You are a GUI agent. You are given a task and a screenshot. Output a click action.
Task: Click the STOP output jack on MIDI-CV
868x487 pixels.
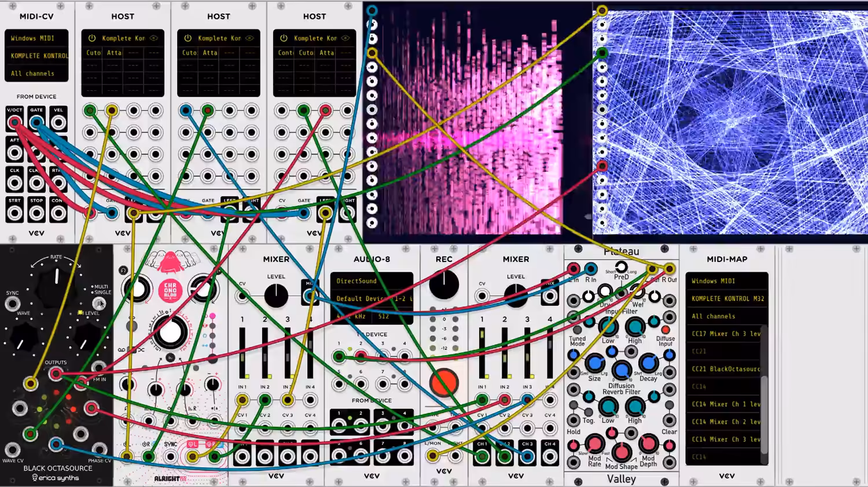click(x=36, y=213)
